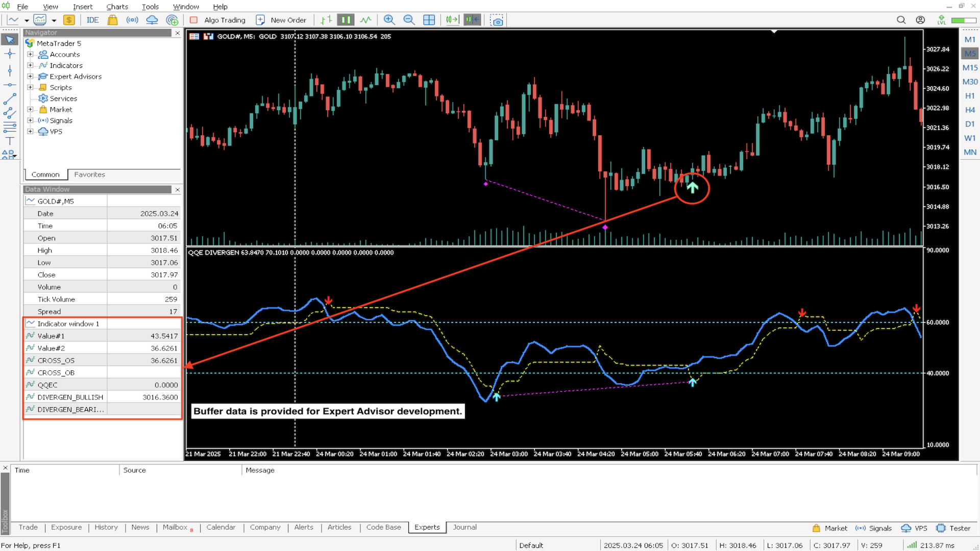
Task: Toggle the chart auto scroll icon
Action: click(x=452, y=20)
